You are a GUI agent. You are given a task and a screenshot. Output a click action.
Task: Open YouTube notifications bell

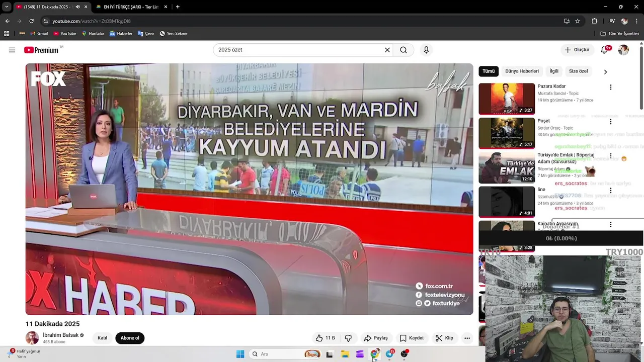(x=605, y=50)
